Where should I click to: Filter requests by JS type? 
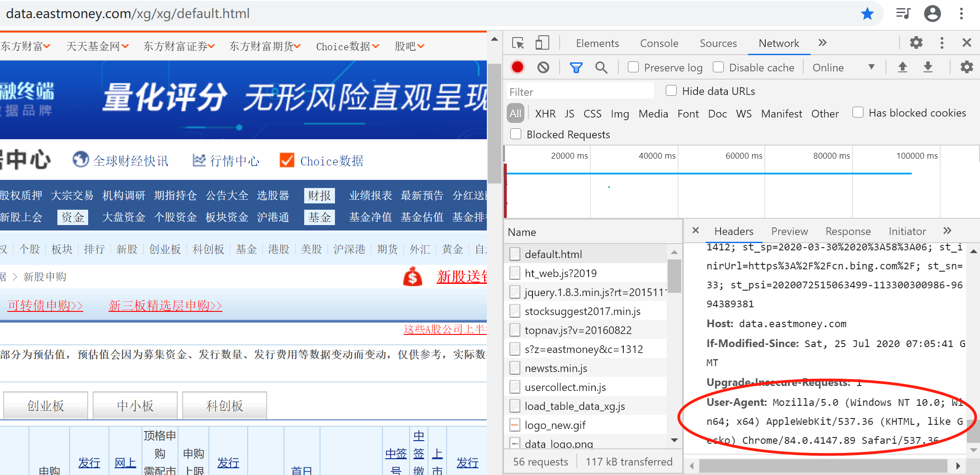(570, 113)
